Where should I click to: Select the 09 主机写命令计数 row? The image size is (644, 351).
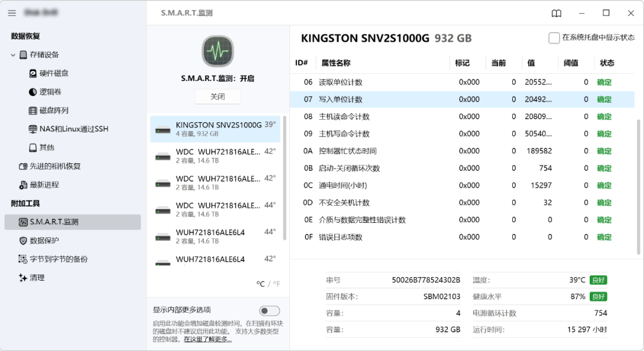click(462, 134)
